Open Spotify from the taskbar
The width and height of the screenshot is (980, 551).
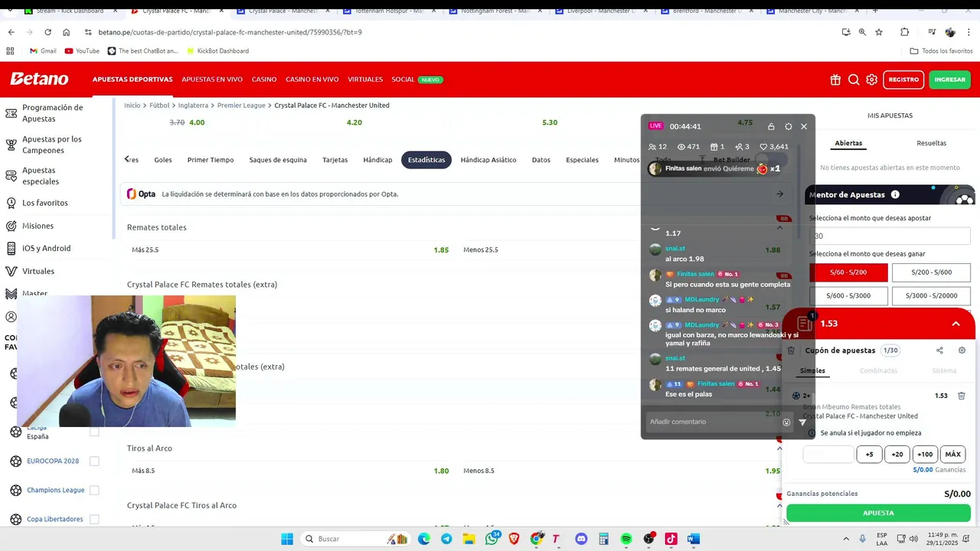pyautogui.click(x=626, y=539)
